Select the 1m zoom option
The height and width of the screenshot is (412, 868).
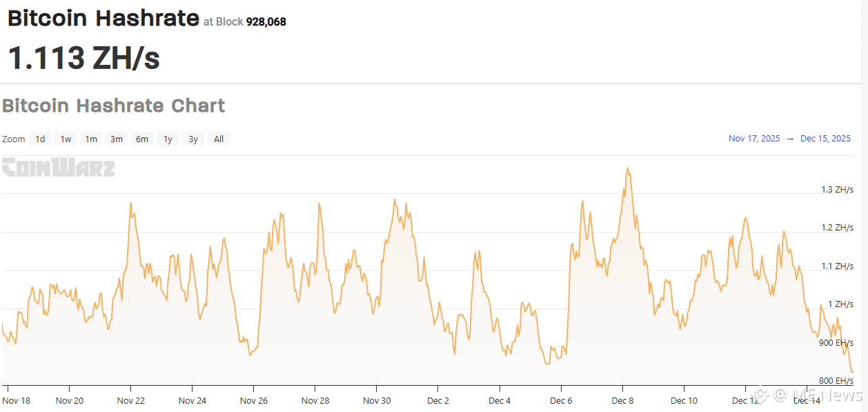coord(91,139)
